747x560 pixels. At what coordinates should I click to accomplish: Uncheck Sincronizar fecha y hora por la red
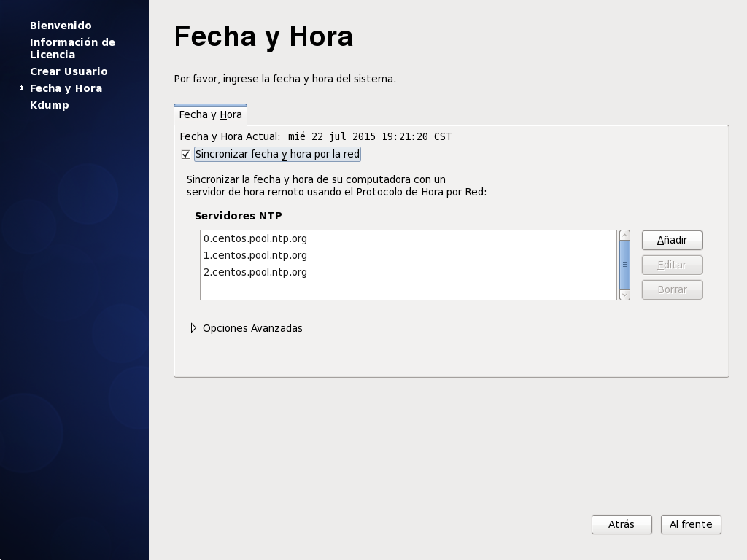186,155
